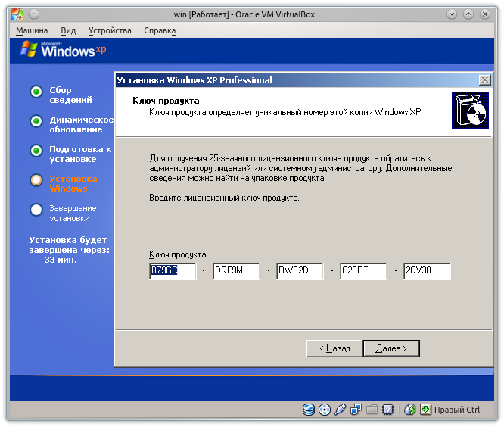Click the round pin button in VirtualBox title bar
The height and width of the screenshot is (427, 504).
click(x=34, y=14)
